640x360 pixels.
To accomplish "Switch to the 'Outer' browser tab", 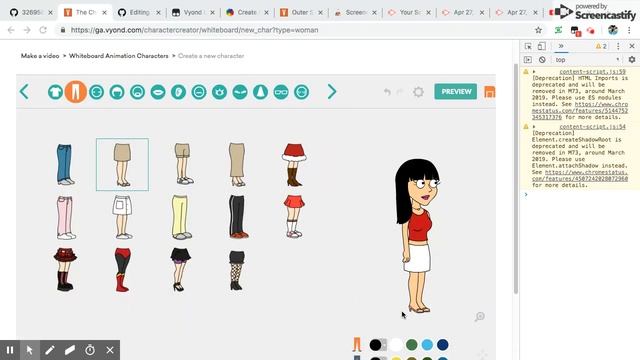I will tap(301, 13).
